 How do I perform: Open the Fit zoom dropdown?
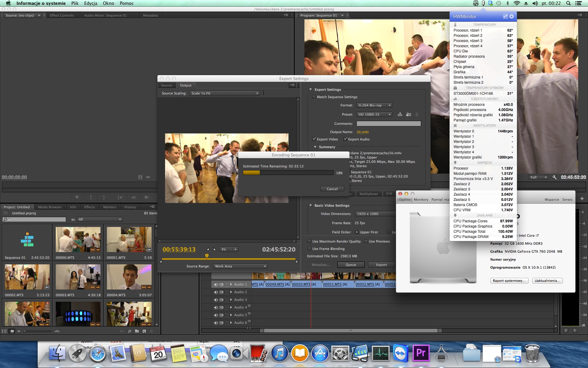point(229,249)
